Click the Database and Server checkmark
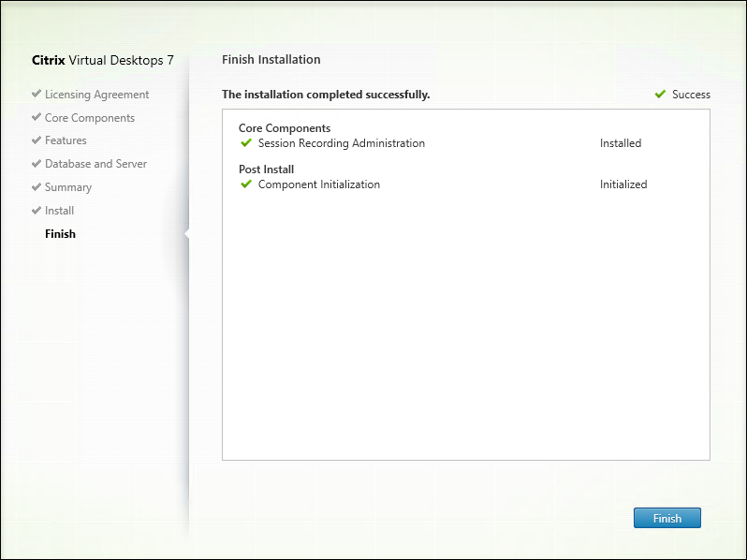Screen dimensions: 747x560 [37, 164]
